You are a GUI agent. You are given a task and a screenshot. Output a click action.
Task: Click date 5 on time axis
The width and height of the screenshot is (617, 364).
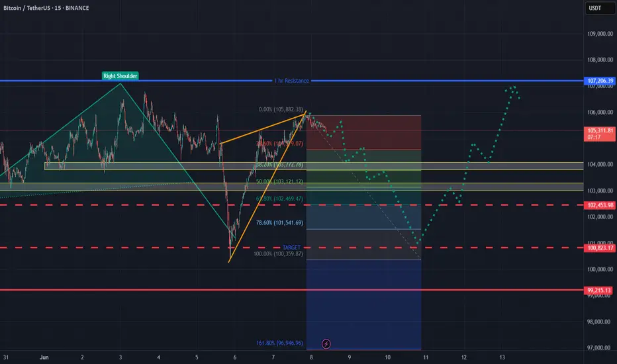tap(197, 357)
